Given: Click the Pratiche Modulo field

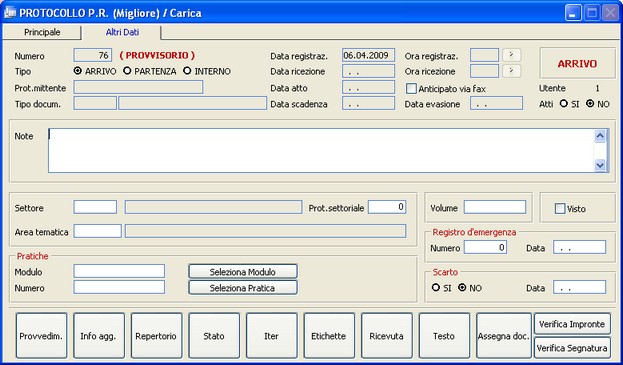Looking at the screenshot, I should [119, 271].
